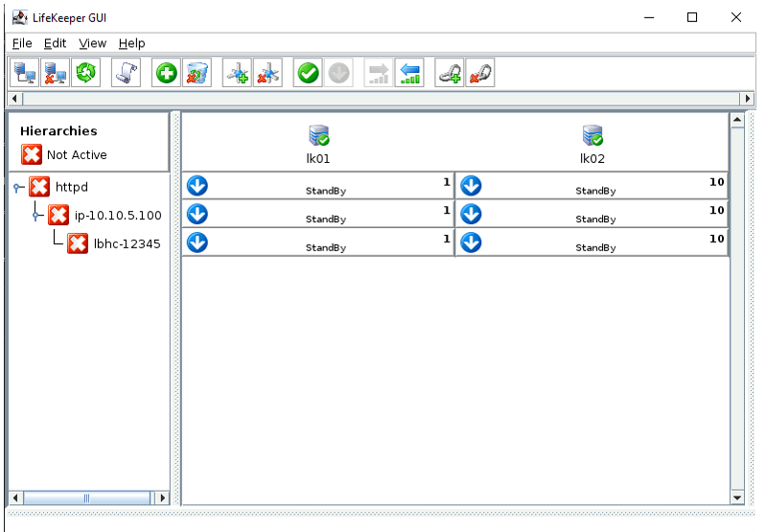Click the hierarchy panel horizontal scrollbar thumb
Viewport: 766px width, 532px height.
tap(87, 497)
